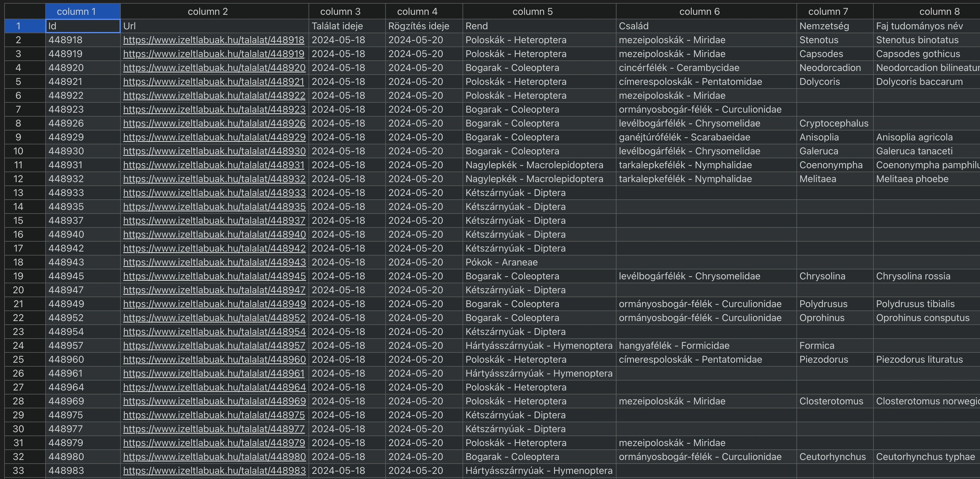The height and width of the screenshot is (479, 980).
Task: Select cell containing 'Anisoplia agricola'
Action: click(x=914, y=137)
